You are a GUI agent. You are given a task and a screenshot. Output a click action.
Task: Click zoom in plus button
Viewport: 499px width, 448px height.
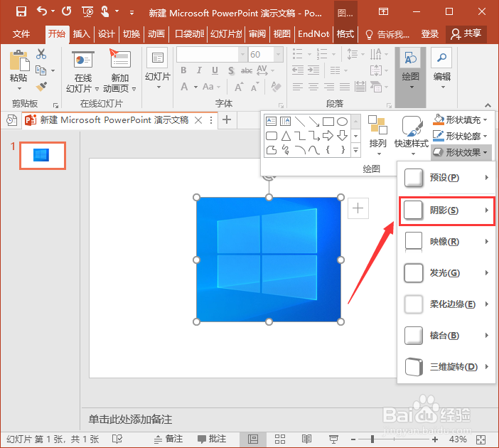click(435, 439)
